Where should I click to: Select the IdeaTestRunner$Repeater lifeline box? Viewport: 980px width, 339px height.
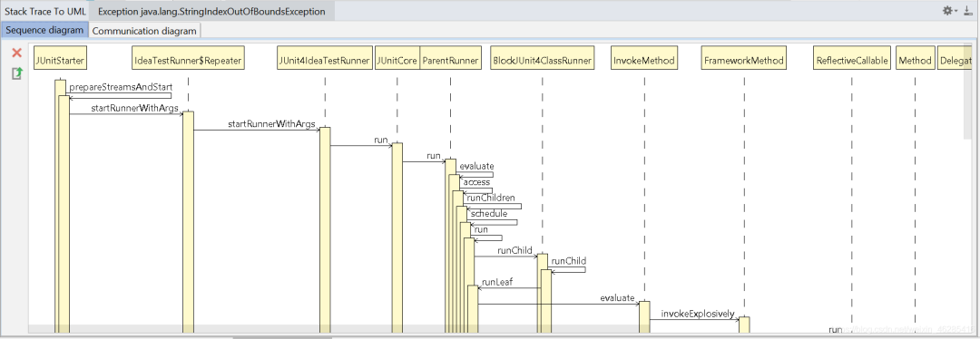(188, 61)
